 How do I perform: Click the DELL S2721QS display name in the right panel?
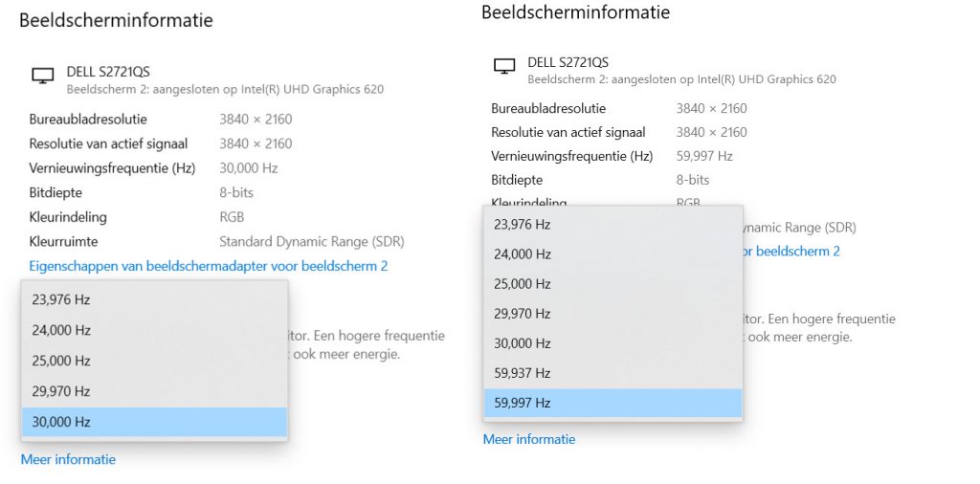[x=569, y=62]
